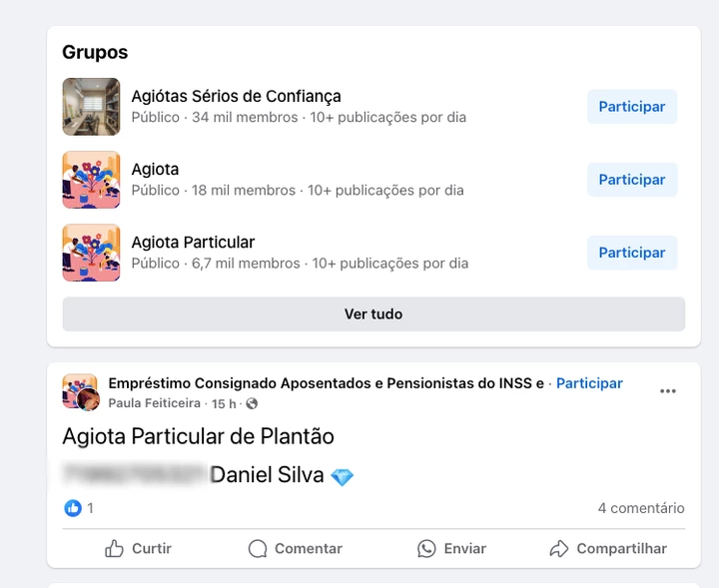Image resolution: width=719 pixels, height=588 pixels.
Task: Open the Agiota Particular group name link
Action: (193, 243)
